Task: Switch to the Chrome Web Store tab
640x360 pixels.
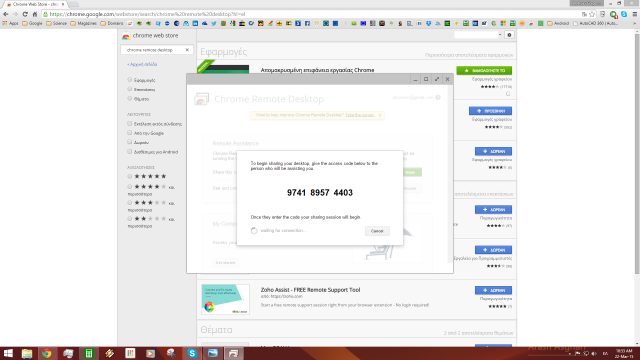Action: [x=35, y=4]
